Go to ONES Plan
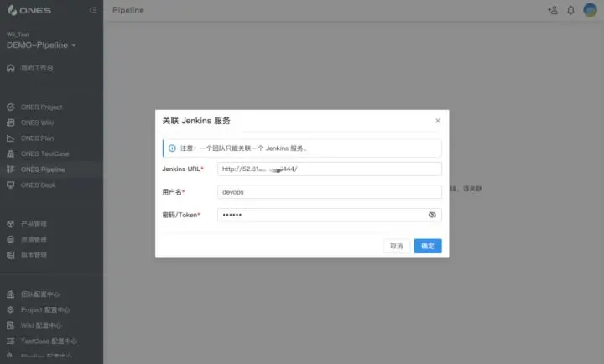Viewport: 604px width, 364px height. (38, 138)
